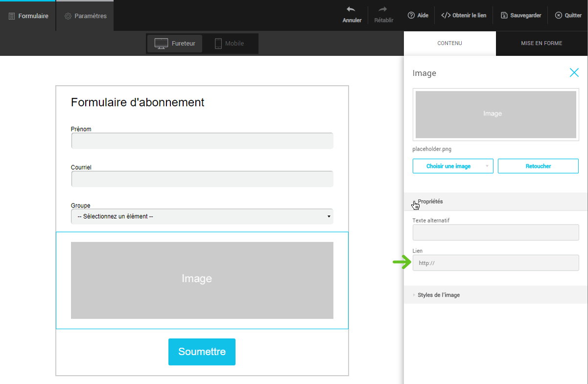Open the Paramètres tab
The image size is (588, 384).
click(x=85, y=16)
